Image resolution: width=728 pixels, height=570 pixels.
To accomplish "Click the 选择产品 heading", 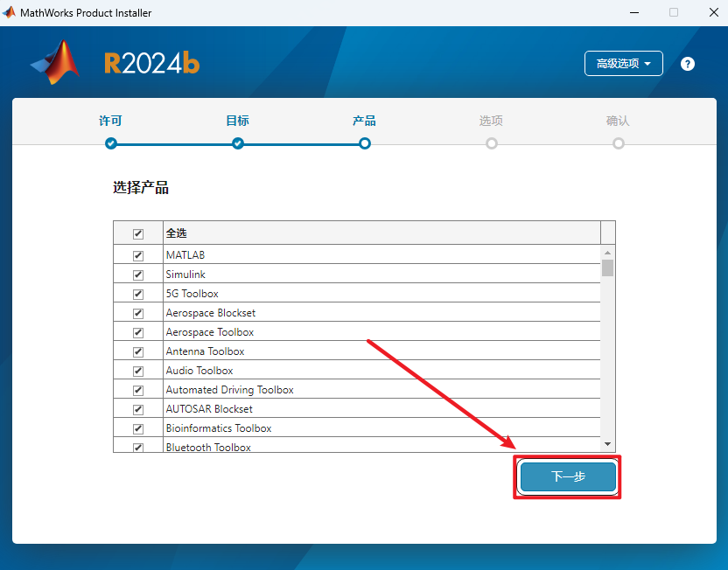I will click(x=141, y=188).
